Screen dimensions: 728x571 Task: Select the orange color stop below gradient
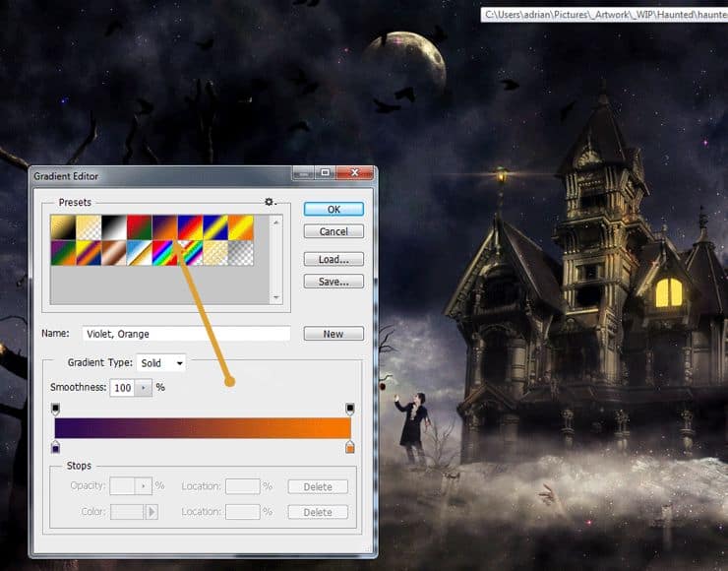pos(350,447)
